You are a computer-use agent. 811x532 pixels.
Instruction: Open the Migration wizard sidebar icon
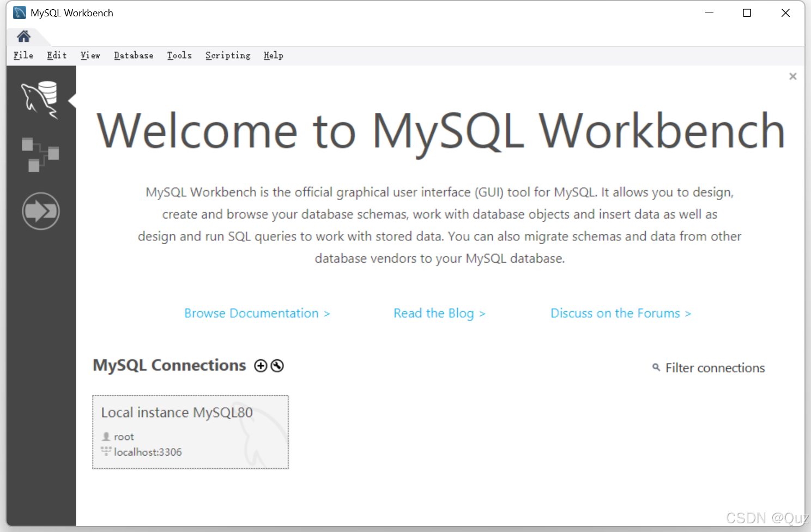[x=41, y=211]
